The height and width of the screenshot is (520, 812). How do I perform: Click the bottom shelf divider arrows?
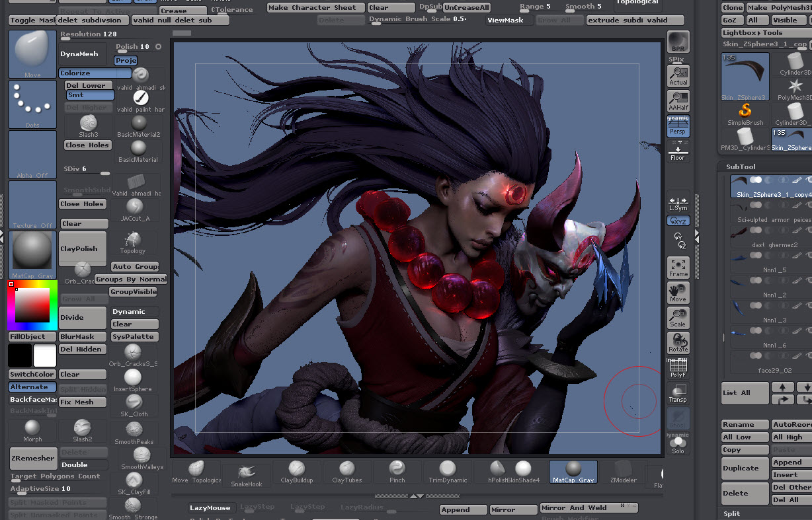pos(416,496)
